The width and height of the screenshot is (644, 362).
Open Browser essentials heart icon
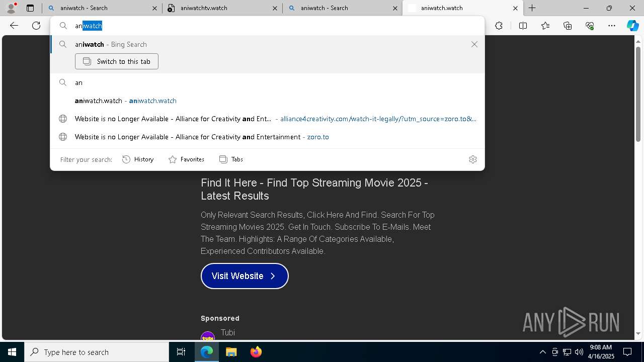590,26
